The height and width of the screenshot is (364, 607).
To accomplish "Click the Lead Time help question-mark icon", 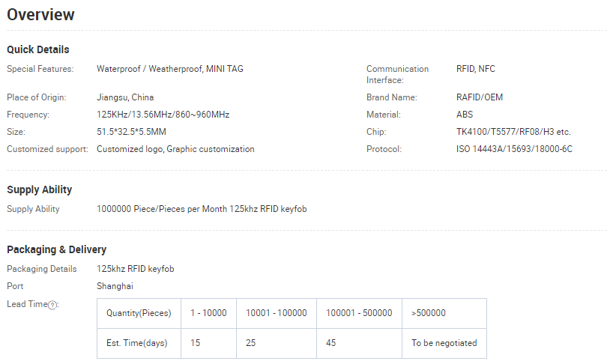I will tap(52, 305).
